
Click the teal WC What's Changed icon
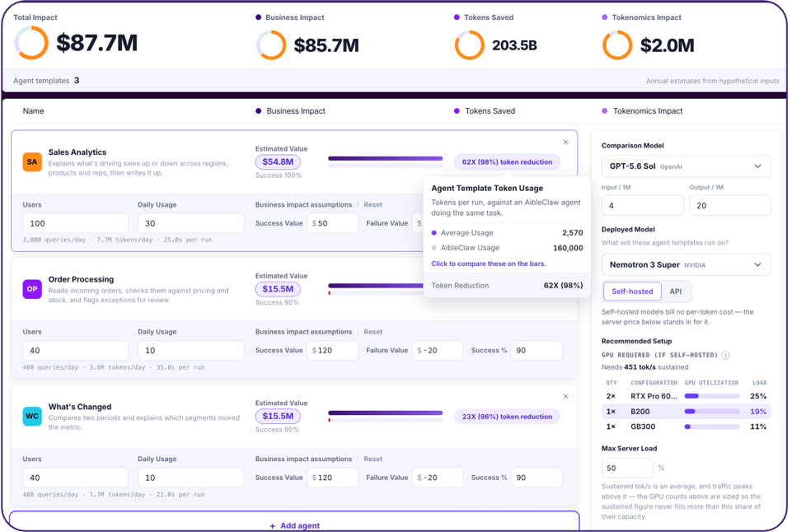[x=32, y=416]
